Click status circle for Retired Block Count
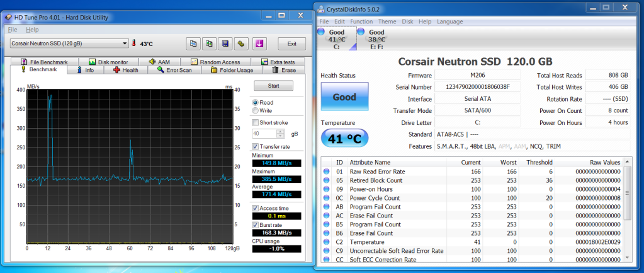Screen dimensions: 644x273 [x=327, y=180]
